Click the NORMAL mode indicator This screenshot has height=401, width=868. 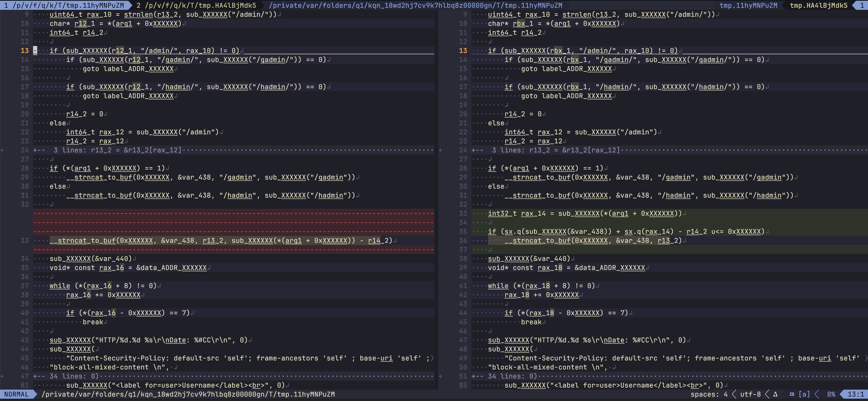[16, 394]
